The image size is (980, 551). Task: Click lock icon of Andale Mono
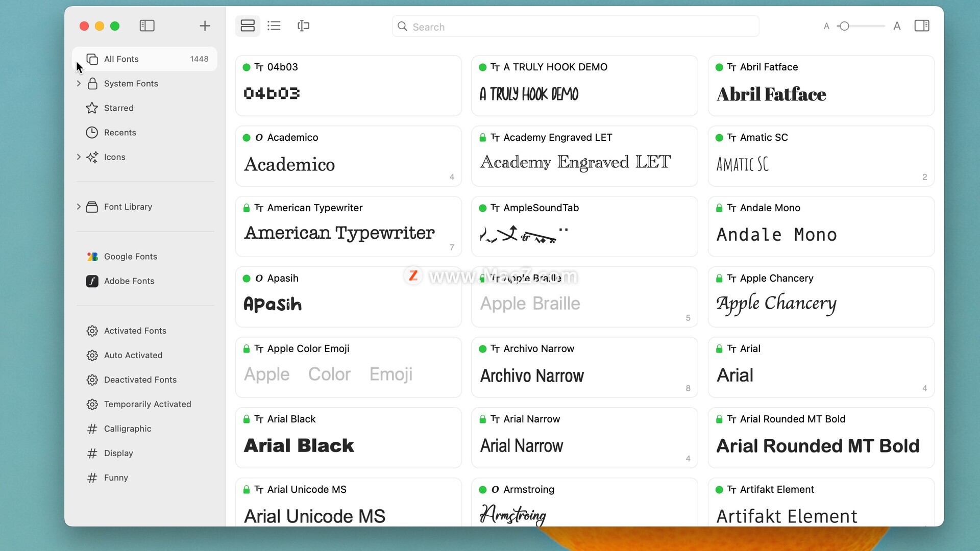[x=719, y=208]
